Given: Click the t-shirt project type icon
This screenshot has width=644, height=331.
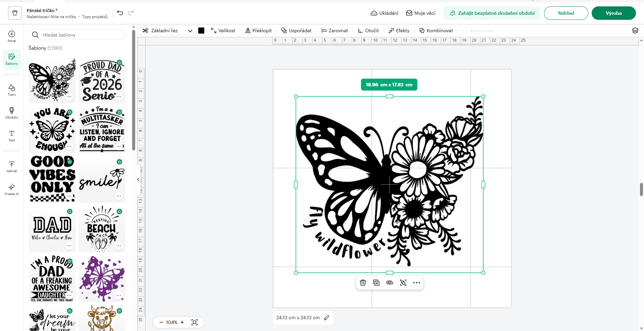Looking at the screenshot, I should pos(15,13).
